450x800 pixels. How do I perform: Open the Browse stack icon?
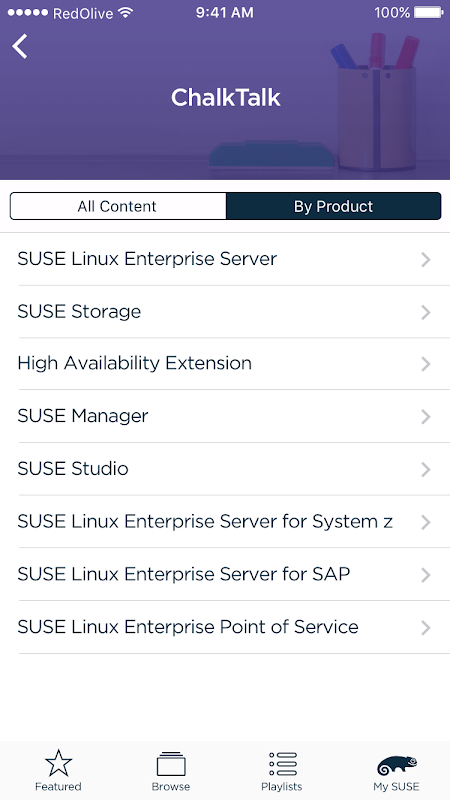point(171,764)
